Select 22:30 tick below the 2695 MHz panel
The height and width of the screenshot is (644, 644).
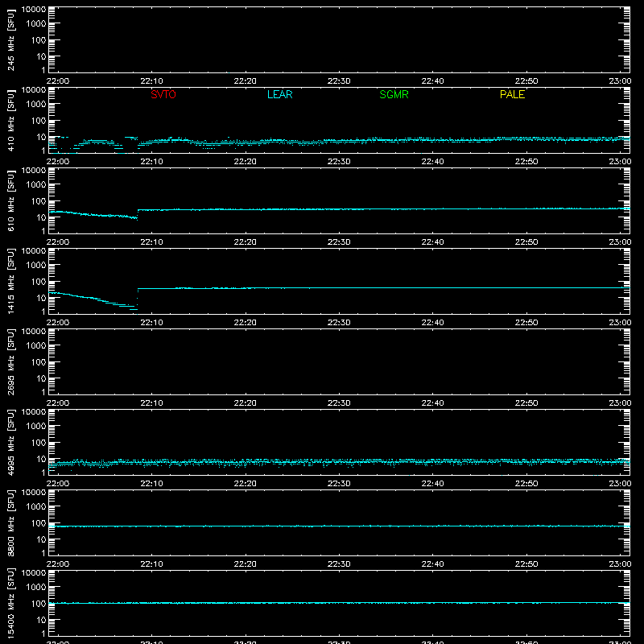(339, 403)
